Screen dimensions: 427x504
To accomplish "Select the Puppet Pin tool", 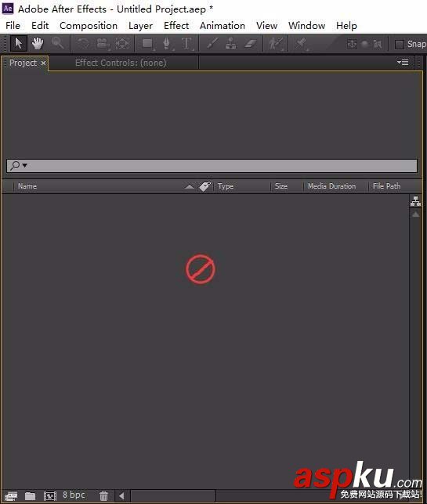I will click(302, 43).
